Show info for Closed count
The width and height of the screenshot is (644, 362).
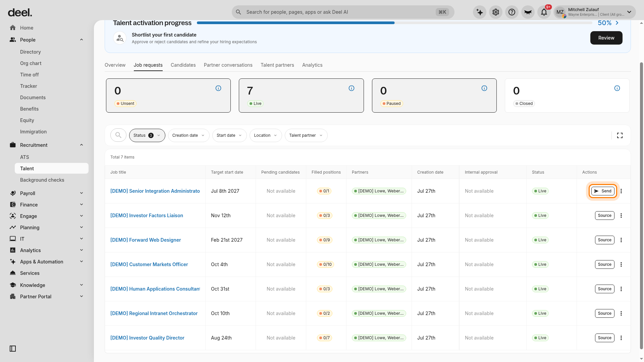pos(617,88)
